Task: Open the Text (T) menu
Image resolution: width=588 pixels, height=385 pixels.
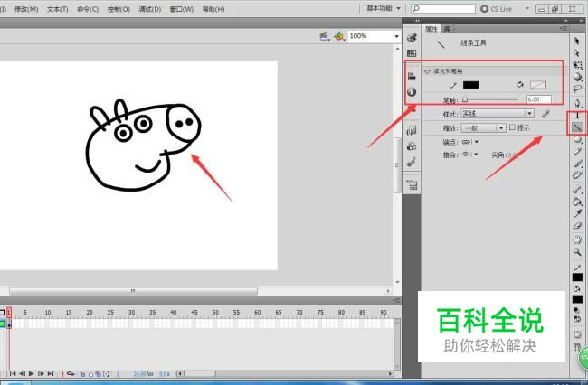Action: [x=57, y=9]
